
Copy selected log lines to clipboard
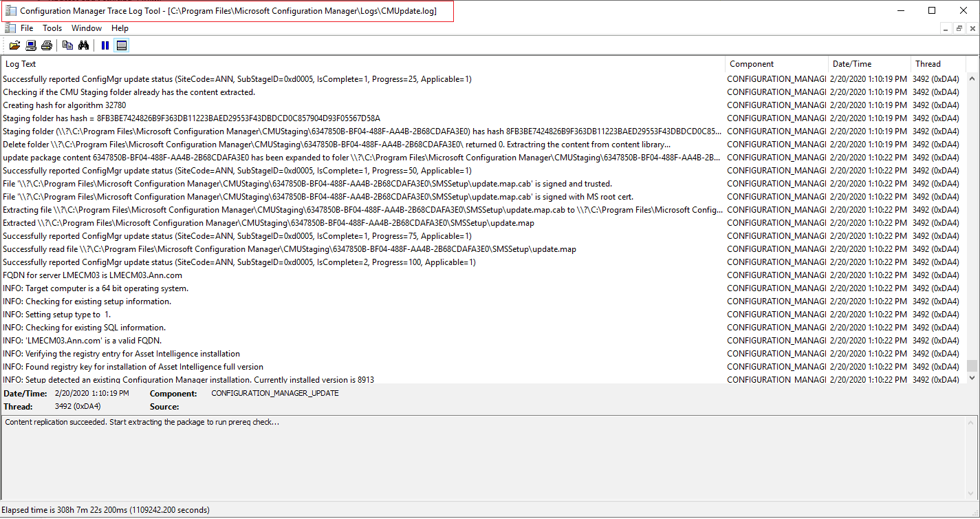(x=67, y=45)
